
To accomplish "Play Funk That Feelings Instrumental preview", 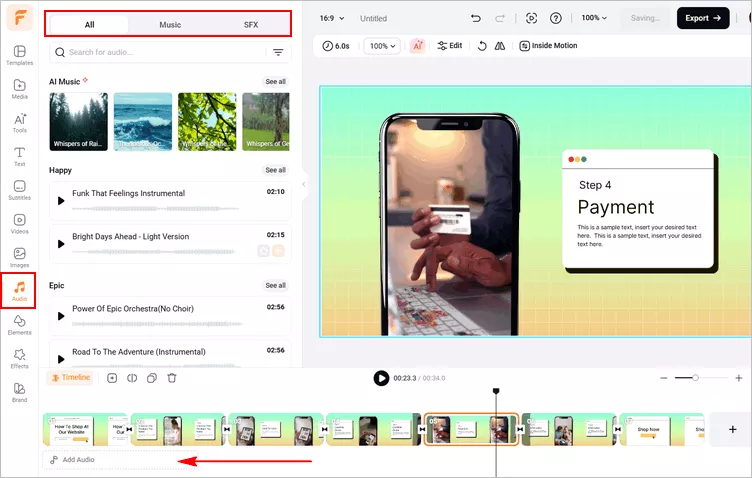I will [x=61, y=201].
